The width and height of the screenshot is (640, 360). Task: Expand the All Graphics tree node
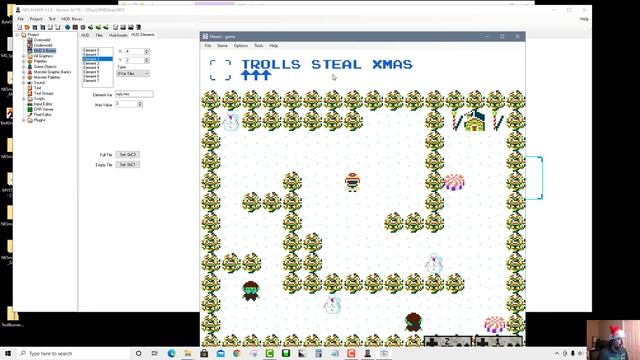[24, 56]
